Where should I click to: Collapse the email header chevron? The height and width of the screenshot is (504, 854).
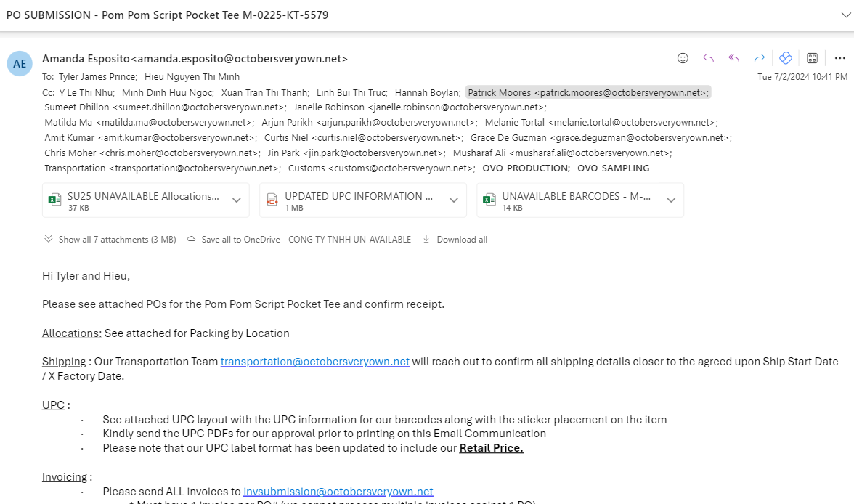click(845, 15)
